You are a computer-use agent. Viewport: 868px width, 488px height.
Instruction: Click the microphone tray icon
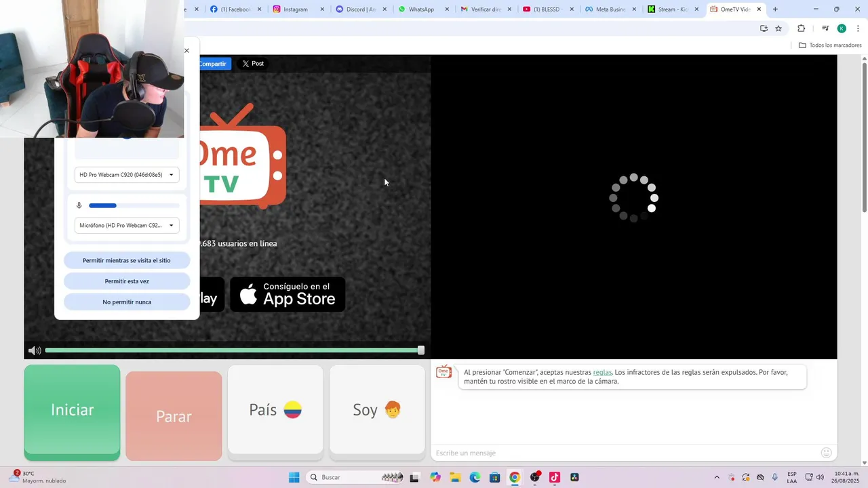point(775,477)
